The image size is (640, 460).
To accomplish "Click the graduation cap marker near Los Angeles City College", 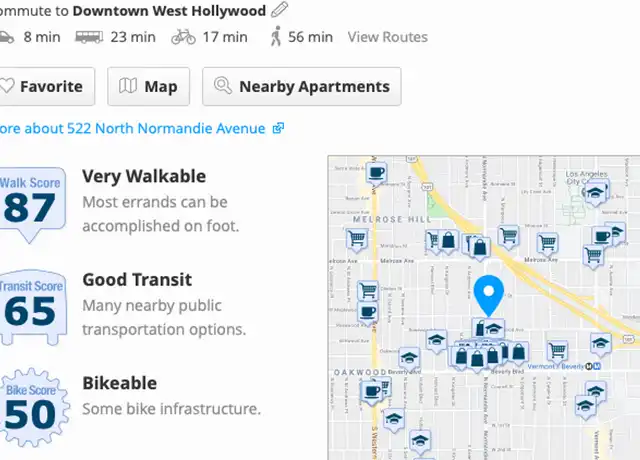I will click(596, 193).
